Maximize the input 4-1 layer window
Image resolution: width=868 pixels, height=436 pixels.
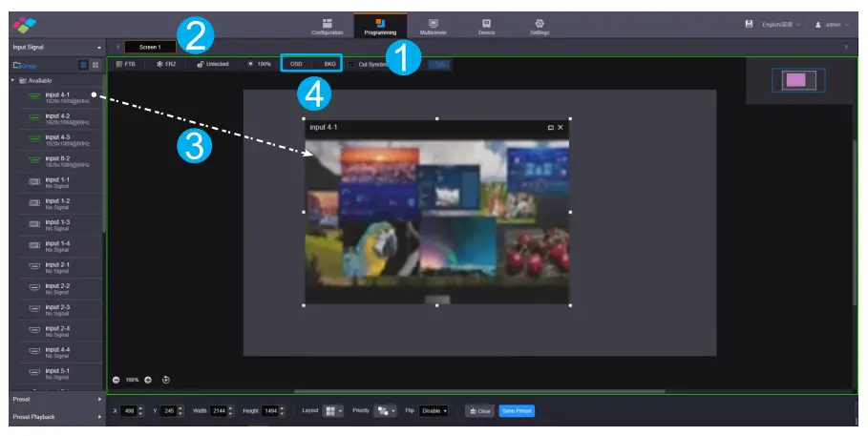click(550, 127)
